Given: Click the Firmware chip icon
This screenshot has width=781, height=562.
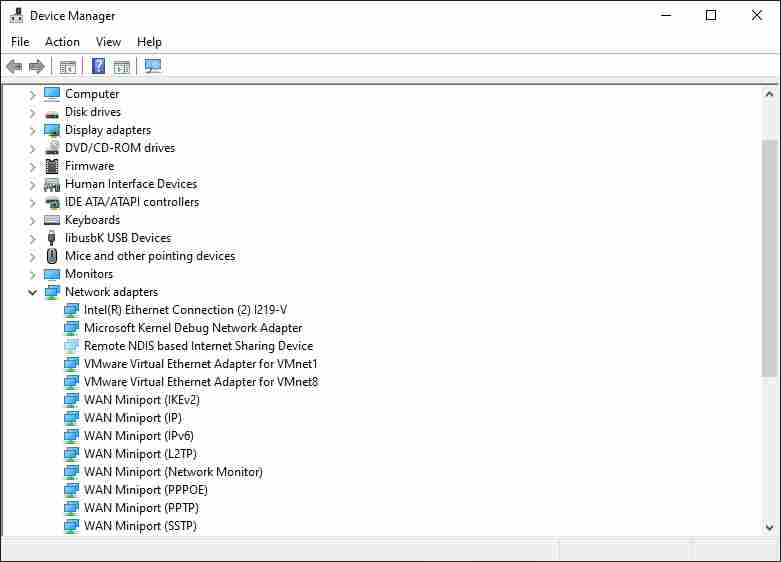Looking at the screenshot, I should pos(52,166).
